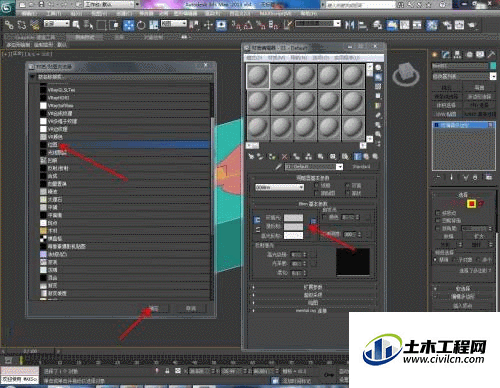Screen dimensions: 500x388
Task: Enable the 2-Sided checkbox
Action: click(x=348, y=185)
